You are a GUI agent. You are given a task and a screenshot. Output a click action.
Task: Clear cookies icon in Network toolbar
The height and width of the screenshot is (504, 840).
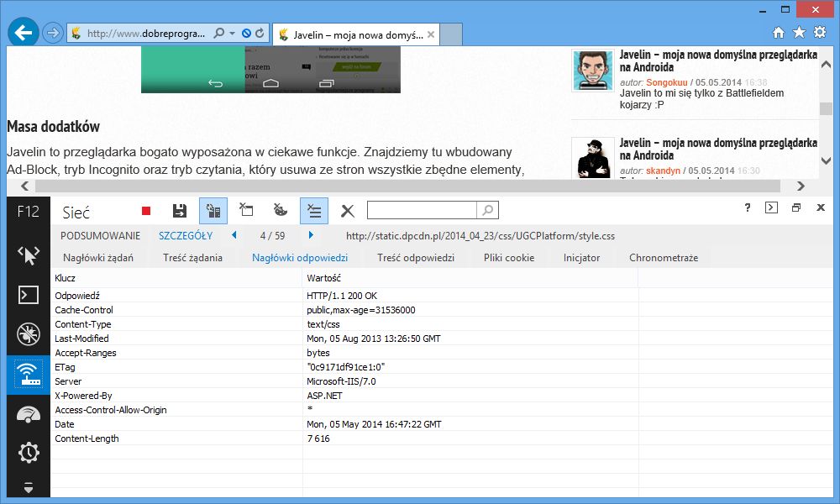coord(280,210)
